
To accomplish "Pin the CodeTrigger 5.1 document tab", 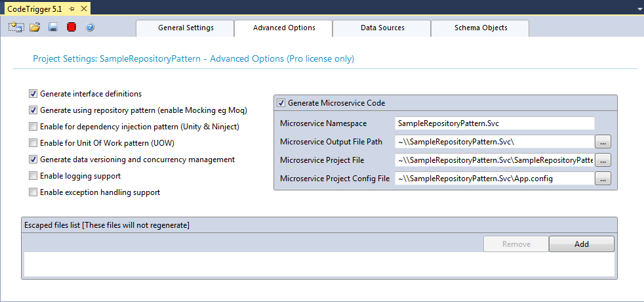I will 72,8.
